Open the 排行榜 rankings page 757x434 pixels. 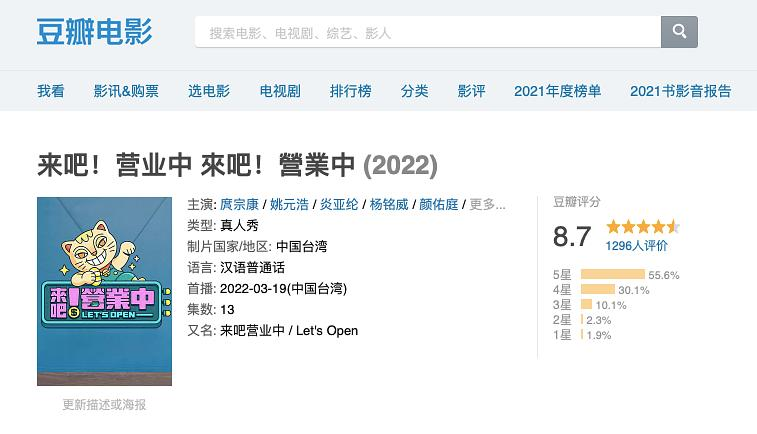(x=350, y=91)
